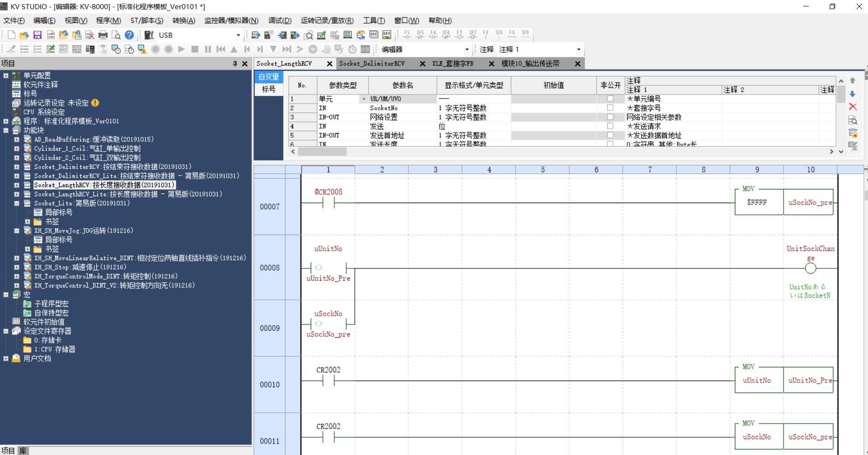Insert an F5 normally-open contact
The width and height of the screenshot is (868, 455).
point(407,35)
